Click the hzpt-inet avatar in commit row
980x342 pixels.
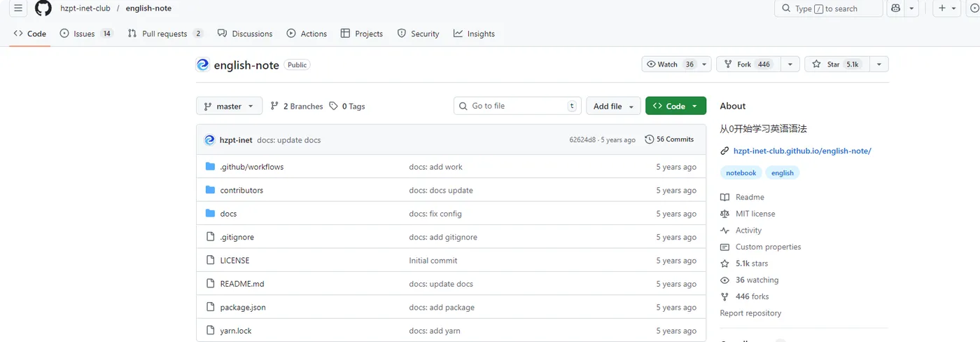(x=209, y=140)
